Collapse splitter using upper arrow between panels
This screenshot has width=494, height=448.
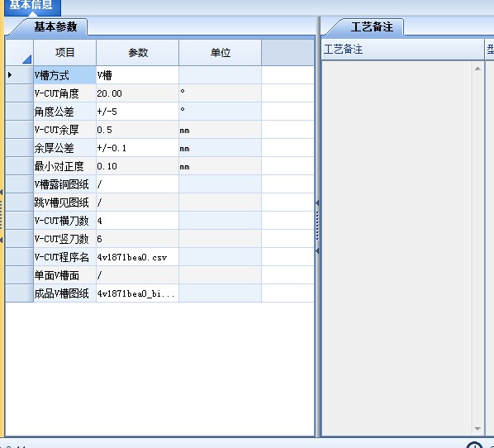pyautogui.click(x=317, y=203)
